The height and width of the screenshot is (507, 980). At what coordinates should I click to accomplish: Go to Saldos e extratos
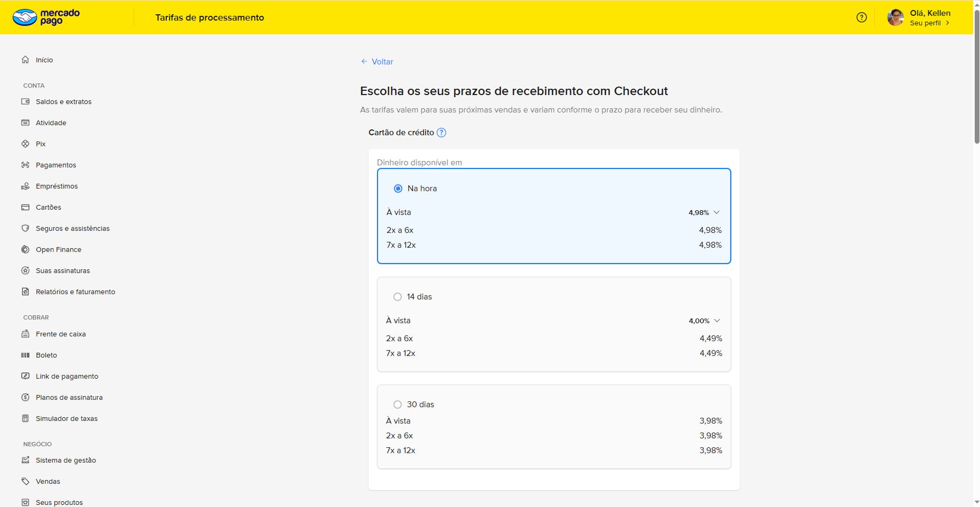pos(63,101)
